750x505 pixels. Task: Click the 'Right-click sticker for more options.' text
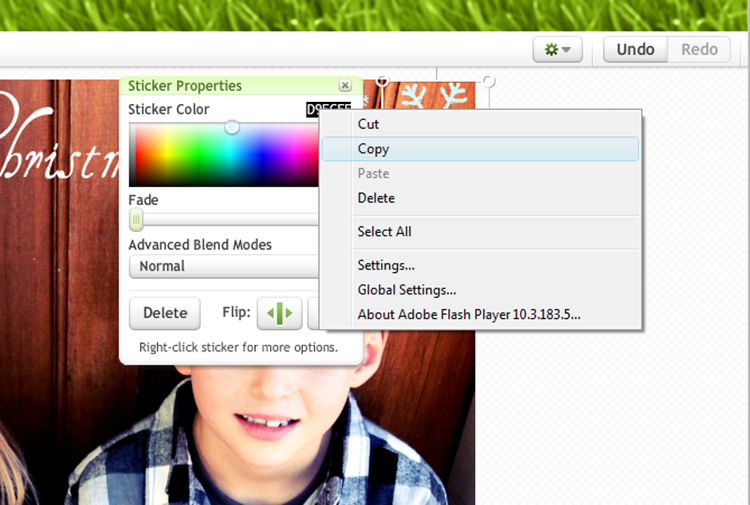[238, 347]
